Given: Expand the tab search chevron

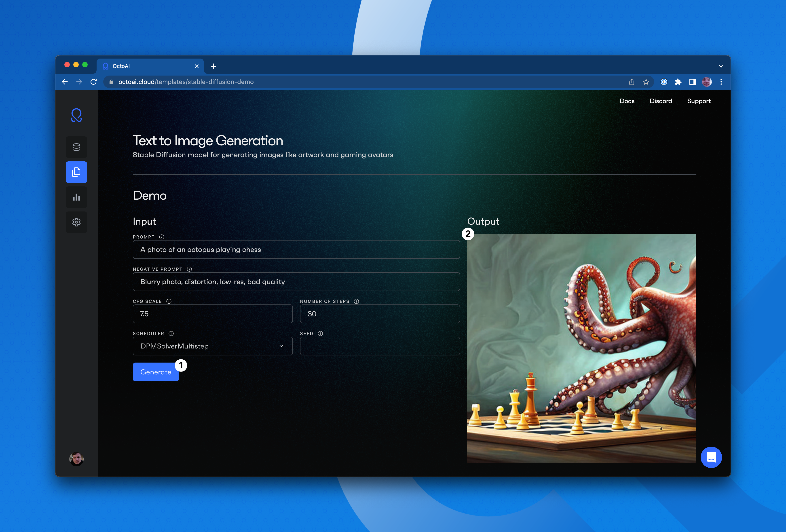Looking at the screenshot, I should 721,66.
